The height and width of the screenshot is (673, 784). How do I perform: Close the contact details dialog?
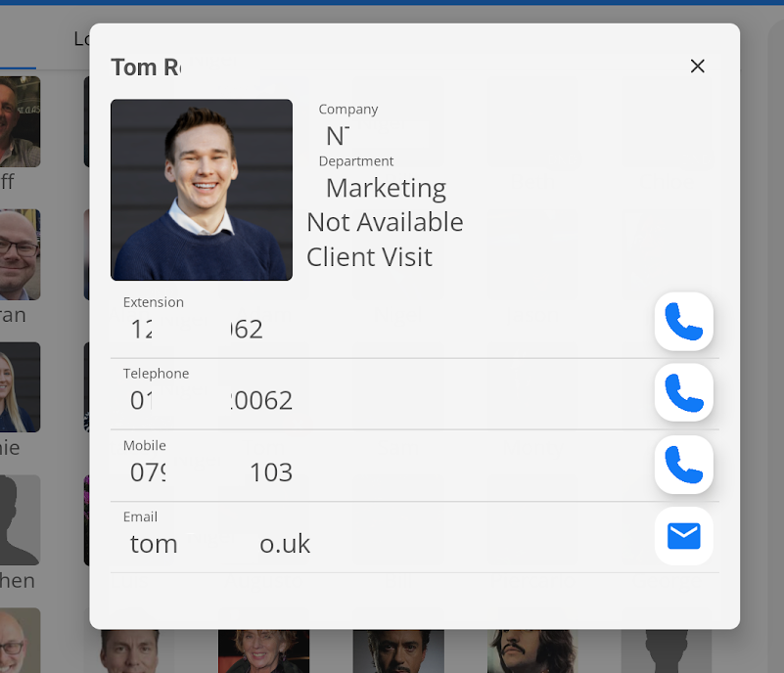(x=697, y=67)
